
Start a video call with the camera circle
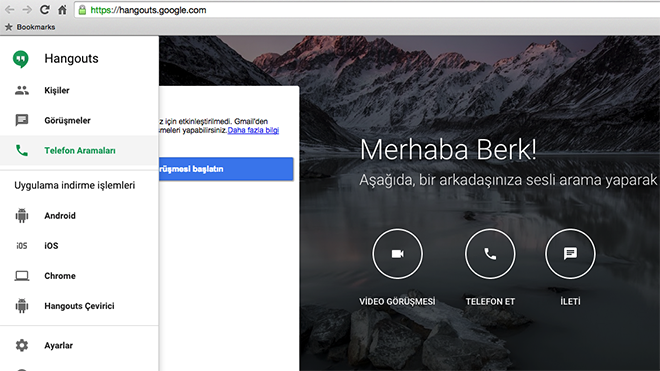(397, 254)
